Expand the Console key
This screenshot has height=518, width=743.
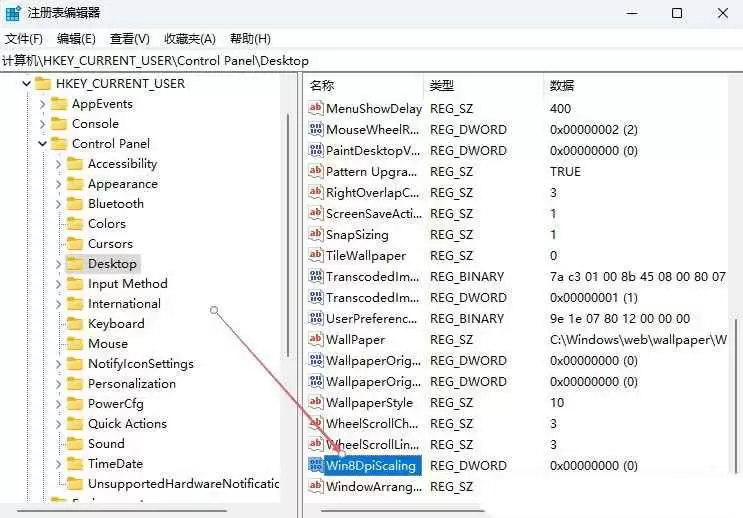pyautogui.click(x=42, y=124)
